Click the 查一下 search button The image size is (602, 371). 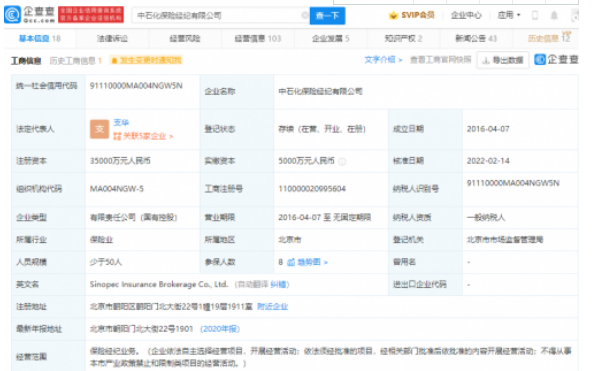pyautogui.click(x=327, y=16)
